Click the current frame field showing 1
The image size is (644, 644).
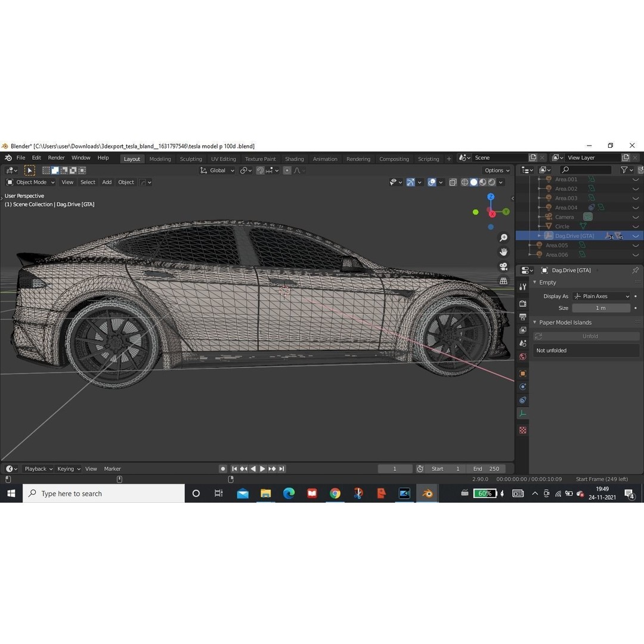tap(395, 469)
